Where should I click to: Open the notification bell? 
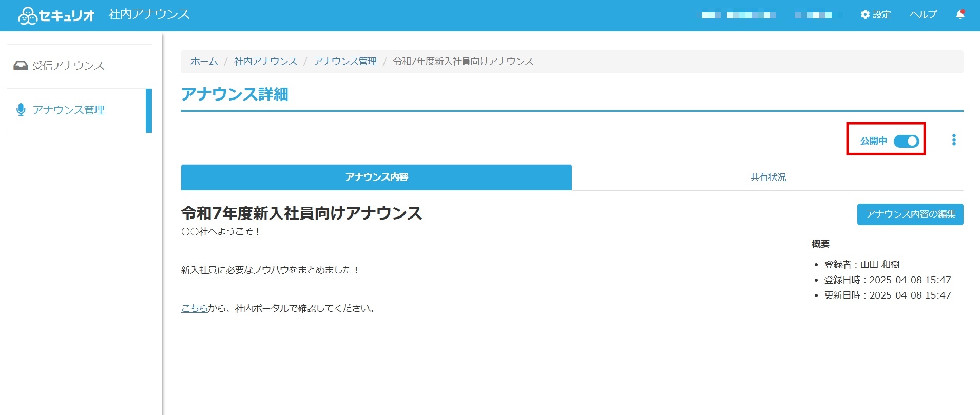(x=960, y=15)
